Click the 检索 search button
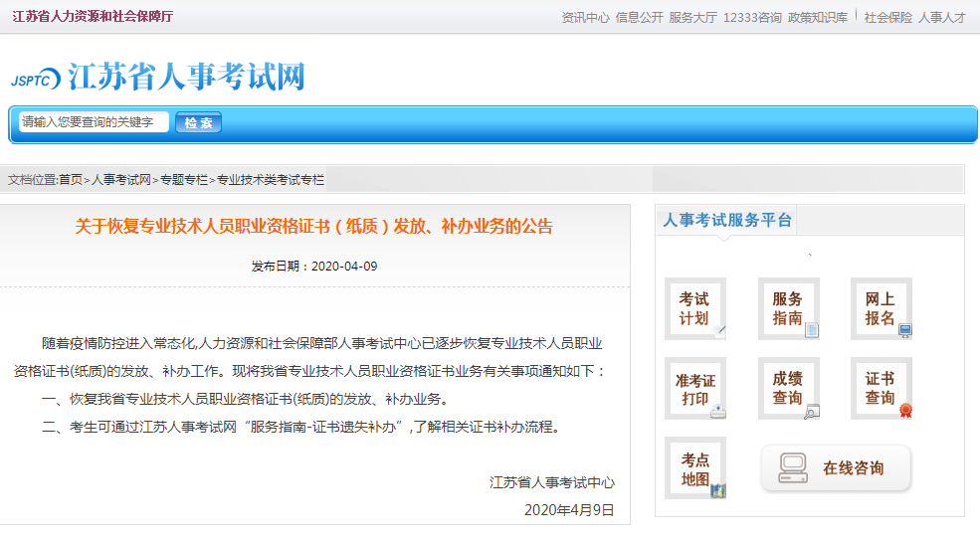 [x=198, y=123]
